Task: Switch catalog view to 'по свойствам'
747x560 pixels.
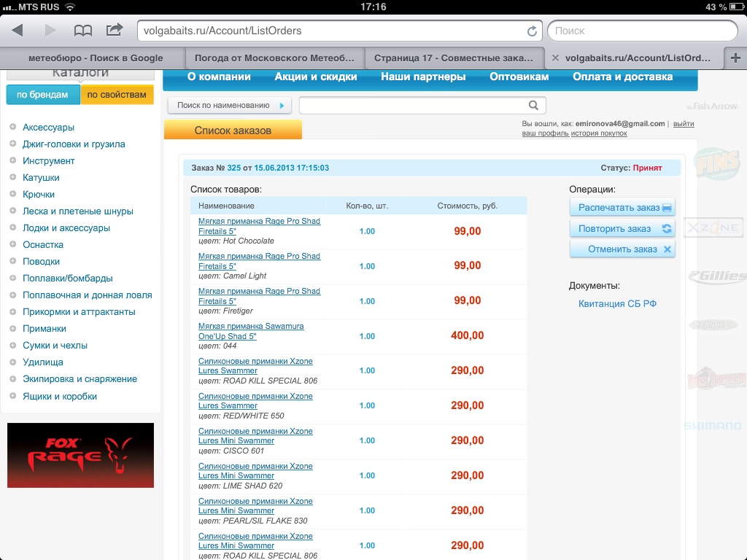Action: 117,95
